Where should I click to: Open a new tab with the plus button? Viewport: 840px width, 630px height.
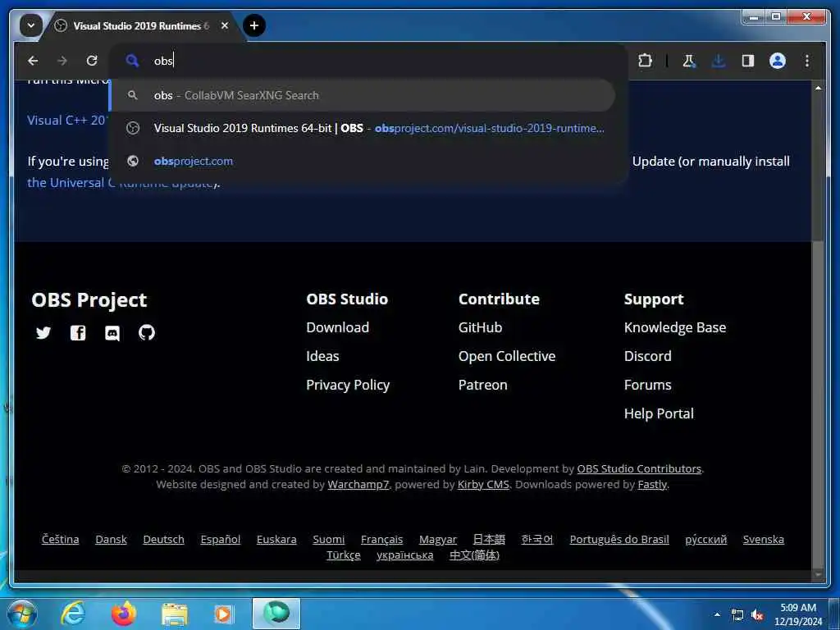(254, 25)
